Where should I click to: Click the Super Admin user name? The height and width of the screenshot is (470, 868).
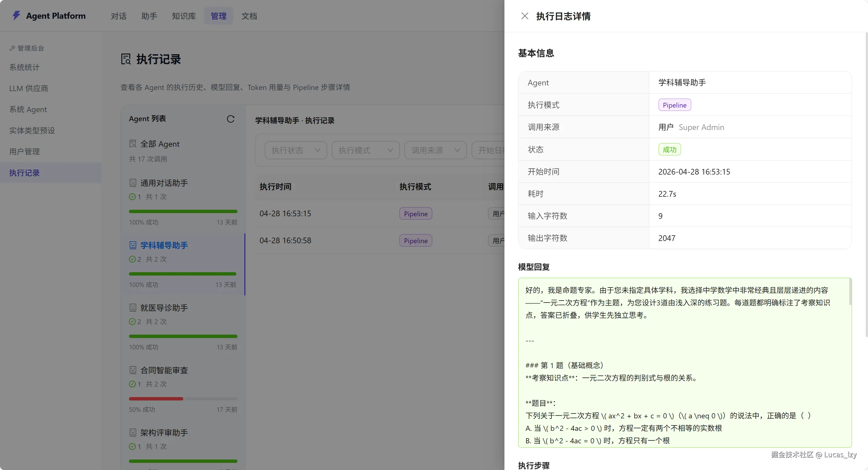click(701, 127)
